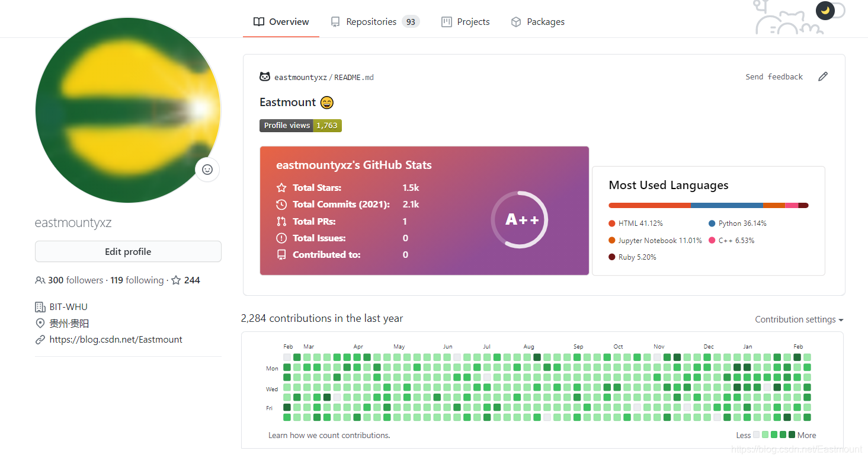Open the Projects tab
Screen dimensions: 868x460
(x=466, y=22)
